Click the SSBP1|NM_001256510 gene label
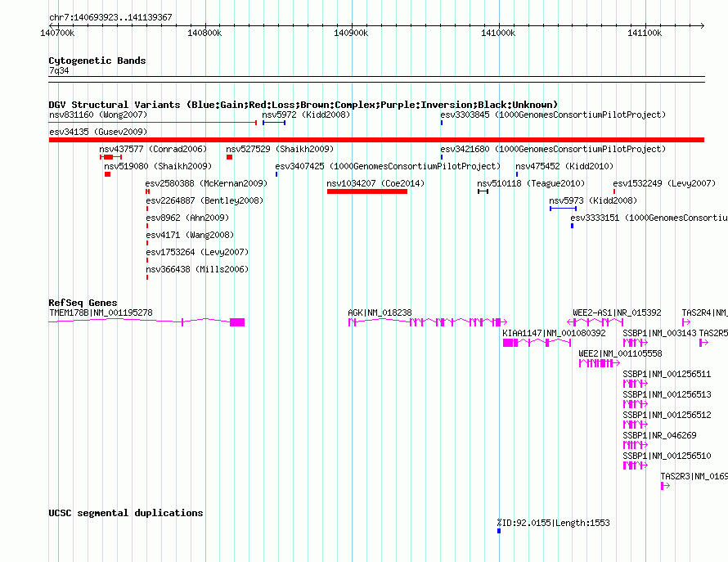This screenshot has height=562, width=728. click(667, 456)
